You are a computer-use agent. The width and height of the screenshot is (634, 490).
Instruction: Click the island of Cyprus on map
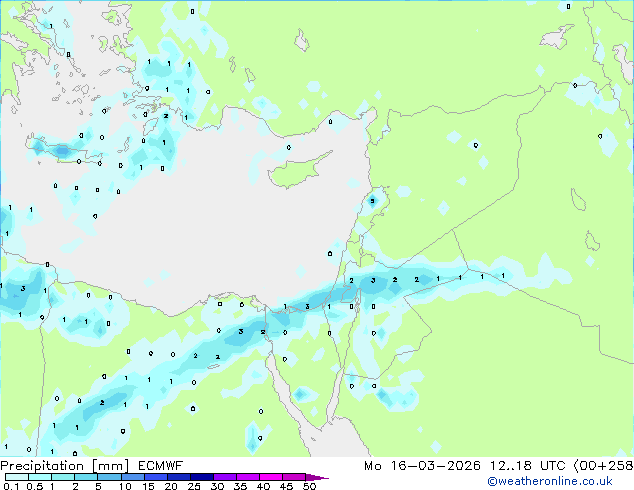(297, 171)
